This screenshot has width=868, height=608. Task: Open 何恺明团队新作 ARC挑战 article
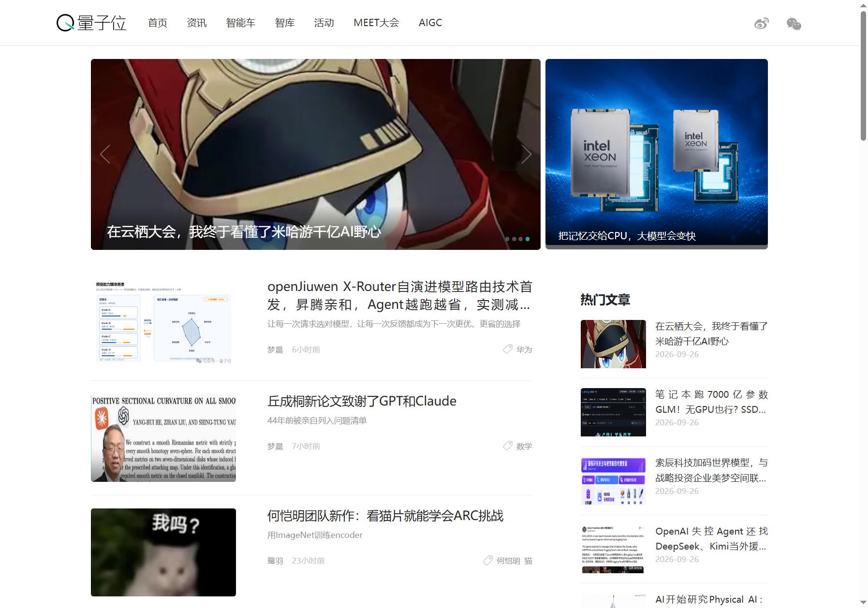tap(385, 516)
